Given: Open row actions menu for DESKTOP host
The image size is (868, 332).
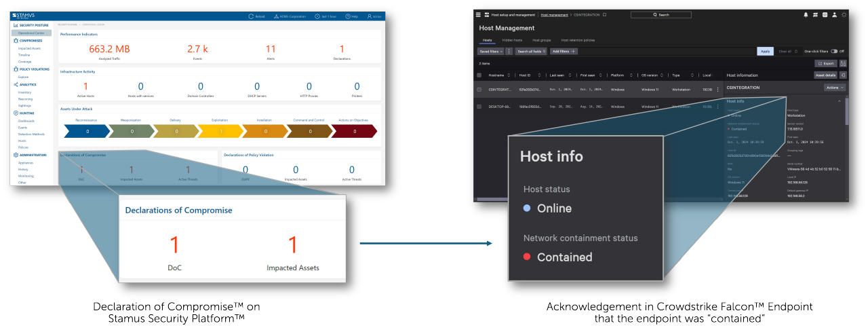Looking at the screenshot, I should [718, 107].
